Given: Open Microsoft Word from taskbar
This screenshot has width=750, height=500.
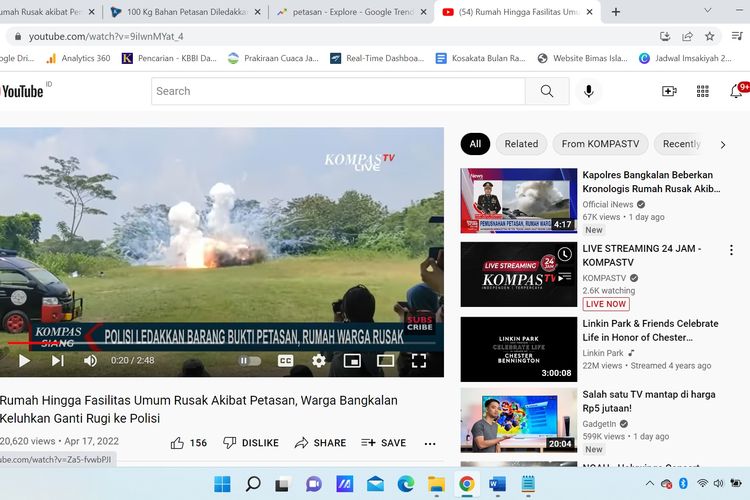Looking at the screenshot, I should coord(497,484).
